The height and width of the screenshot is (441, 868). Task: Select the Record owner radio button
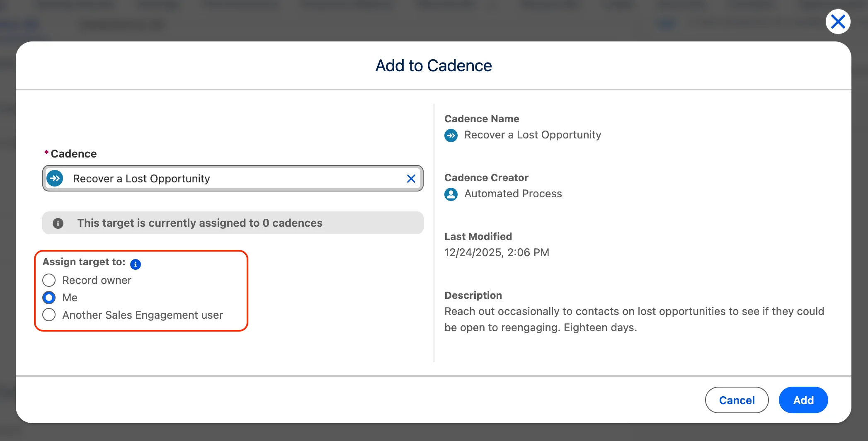[49, 280]
